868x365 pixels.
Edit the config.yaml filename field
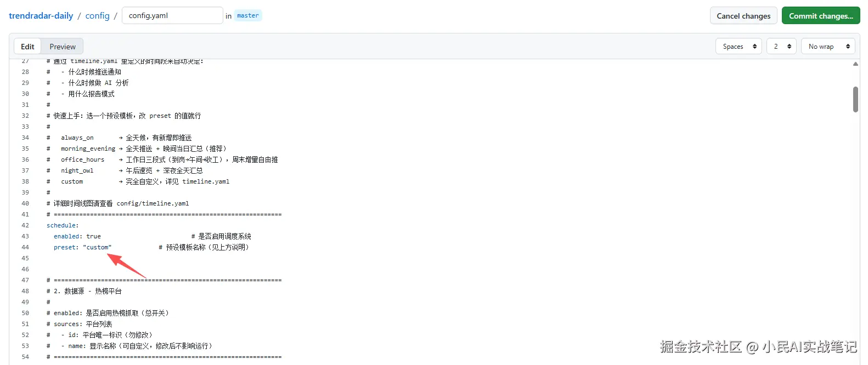172,15
